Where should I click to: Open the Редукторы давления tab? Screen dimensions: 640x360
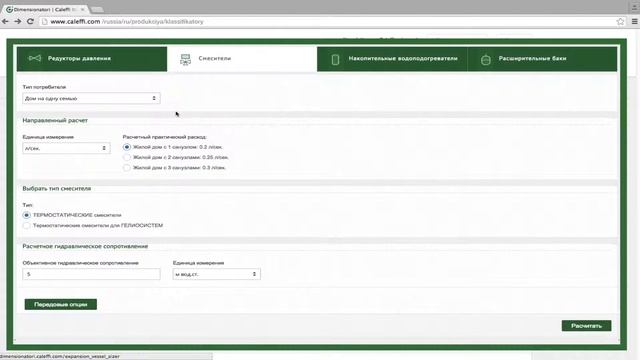click(x=92, y=59)
